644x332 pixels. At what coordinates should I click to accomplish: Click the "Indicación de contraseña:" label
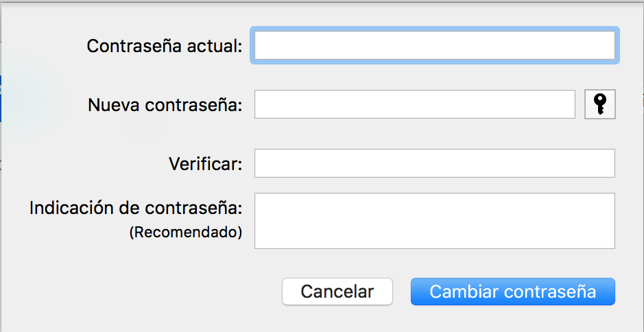point(136,208)
